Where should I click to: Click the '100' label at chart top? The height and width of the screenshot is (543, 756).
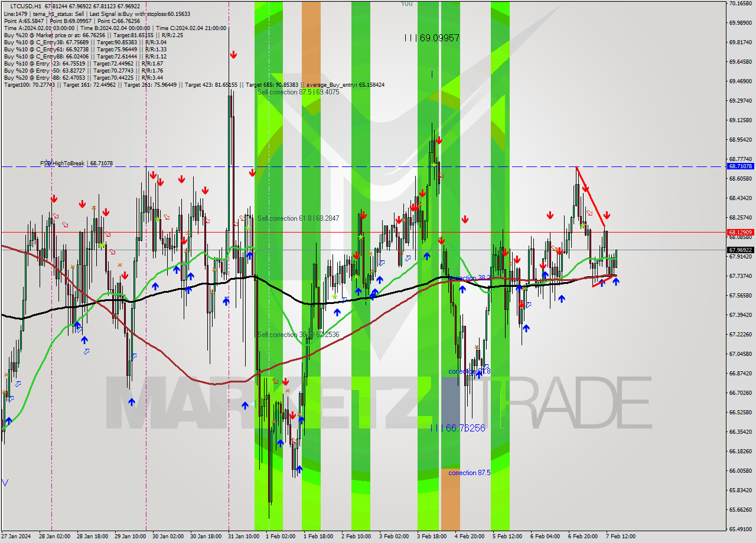(x=407, y=4)
